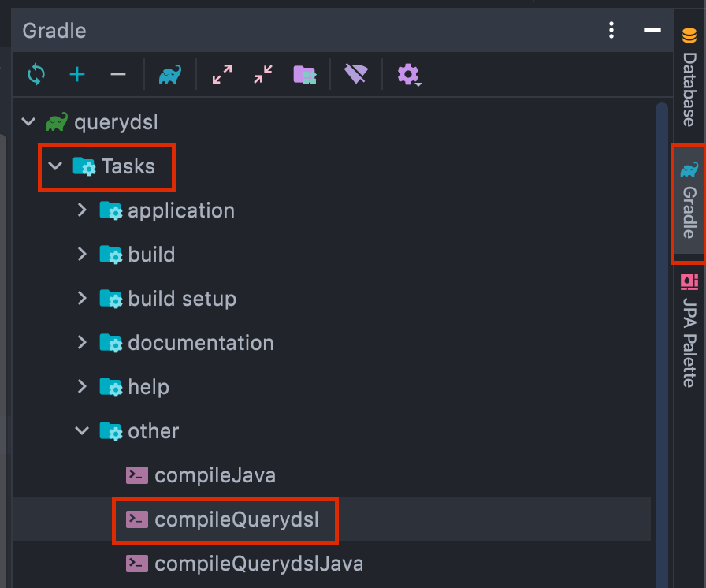Screen dimensions: 706x588
Task: Select the compileQuerydsl task
Action: pos(236,519)
